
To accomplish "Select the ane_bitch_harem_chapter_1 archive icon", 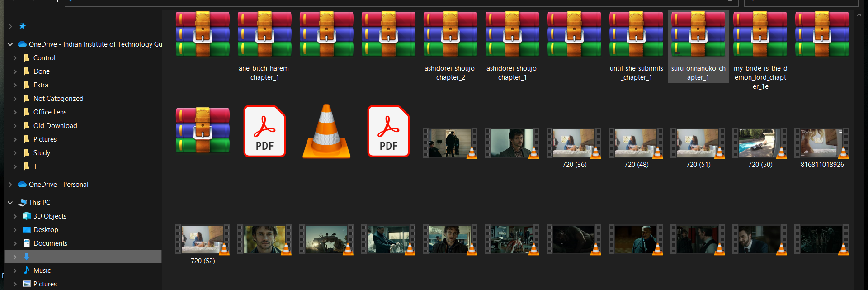I will [264, 34].
